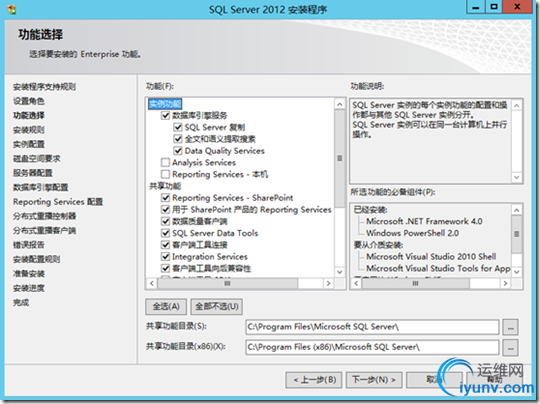Enable Reporting Services - 本机 checkbox
This screenshot has width=540, height=404.
pyautogui.click(x=166, y=174)
